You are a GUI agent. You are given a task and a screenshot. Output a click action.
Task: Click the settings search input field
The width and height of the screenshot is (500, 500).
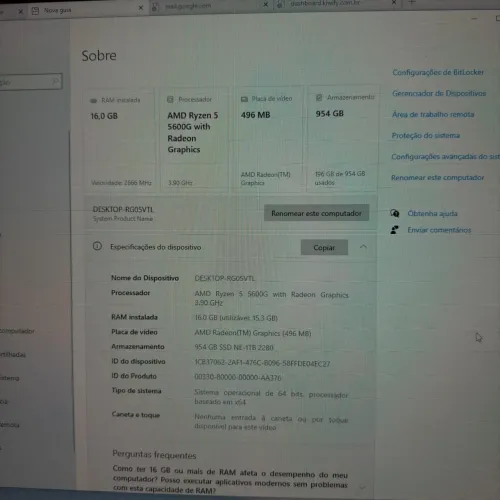click(x=30, y=81)
